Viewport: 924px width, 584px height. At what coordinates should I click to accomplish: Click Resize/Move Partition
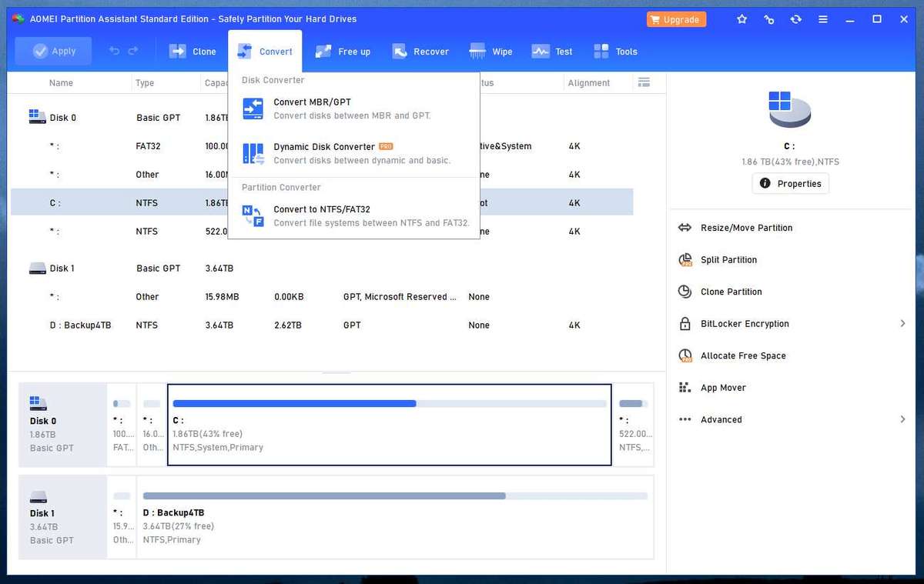click(x=746, y=228)
